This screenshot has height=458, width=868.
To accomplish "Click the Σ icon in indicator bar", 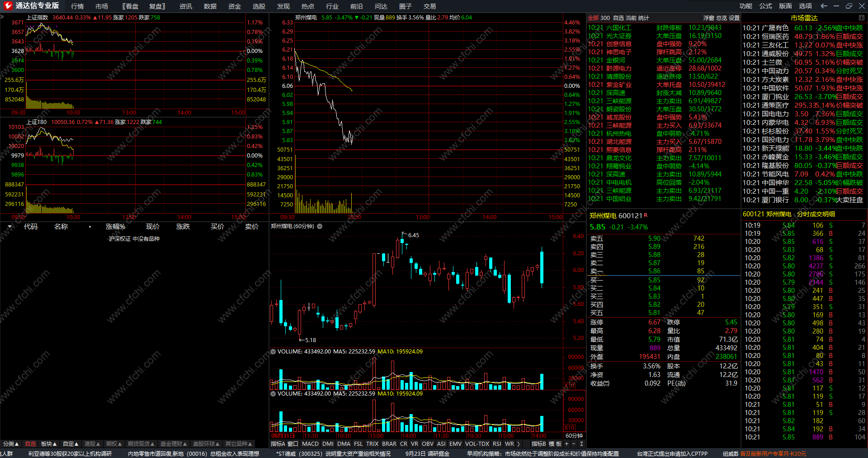I will (x=581, y=444).
